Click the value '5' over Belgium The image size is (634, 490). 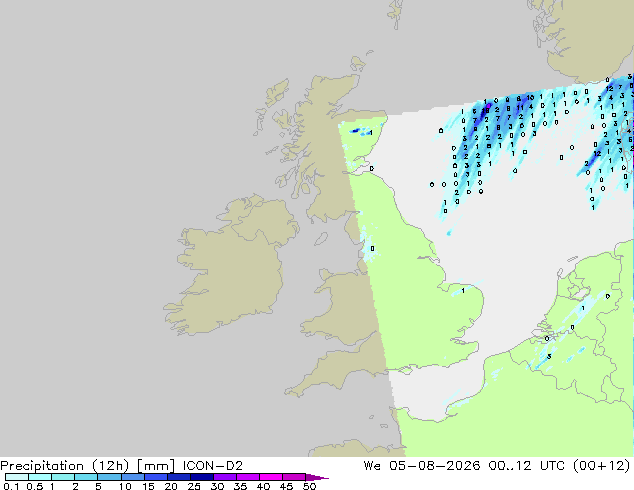549,357
